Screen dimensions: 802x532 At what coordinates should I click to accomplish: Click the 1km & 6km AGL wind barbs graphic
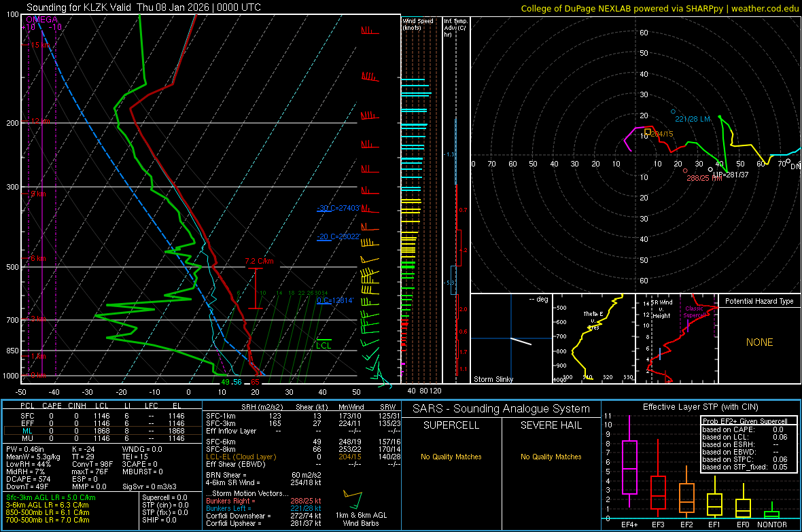point(353,500)
